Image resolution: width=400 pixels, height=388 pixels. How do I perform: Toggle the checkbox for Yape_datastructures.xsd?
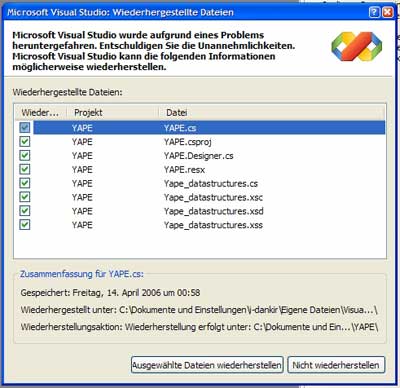tap(25, 211)
